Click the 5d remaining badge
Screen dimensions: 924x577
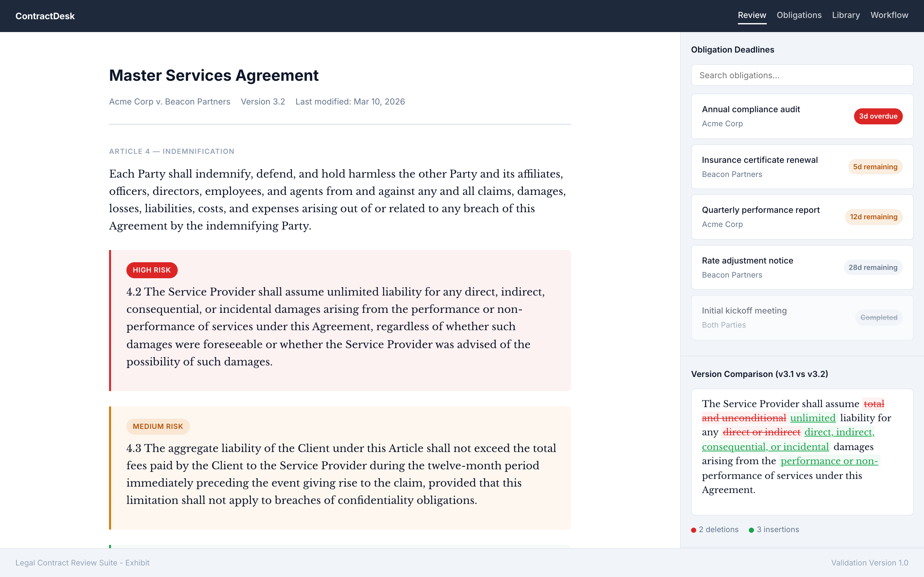coord(875,167)
